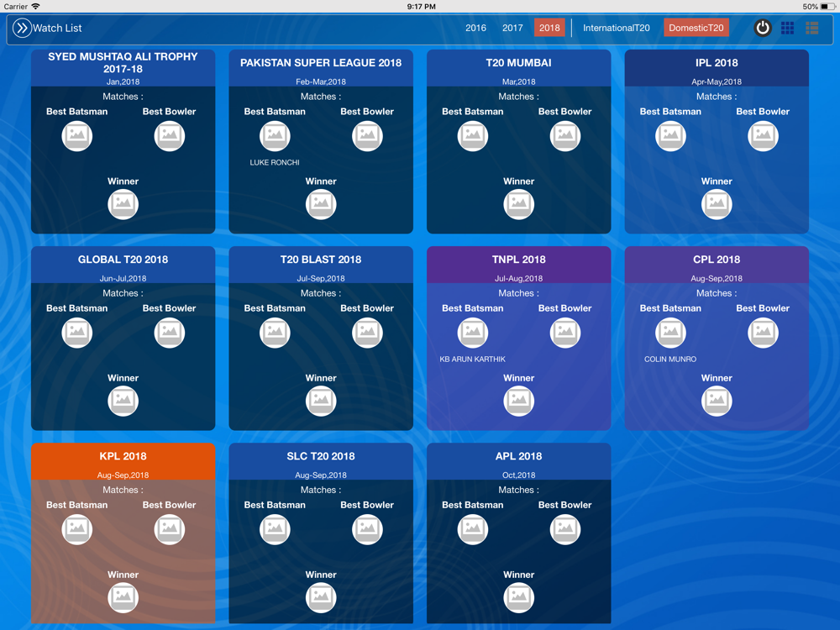Tap Winner image in CPL 2018 card
Viewport: 840px width, 630px height.
click(717, 401)
